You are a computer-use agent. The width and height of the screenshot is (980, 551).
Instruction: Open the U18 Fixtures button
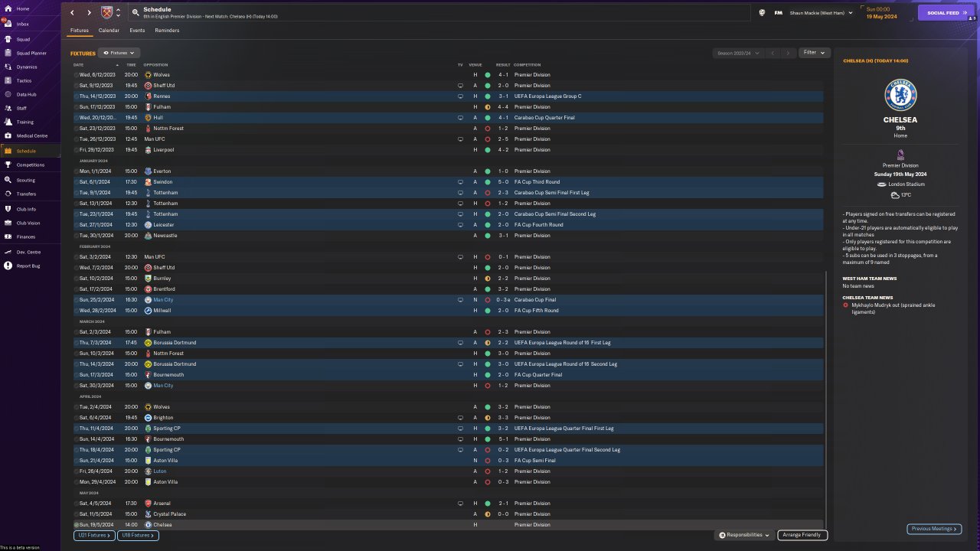coord(138,536)
